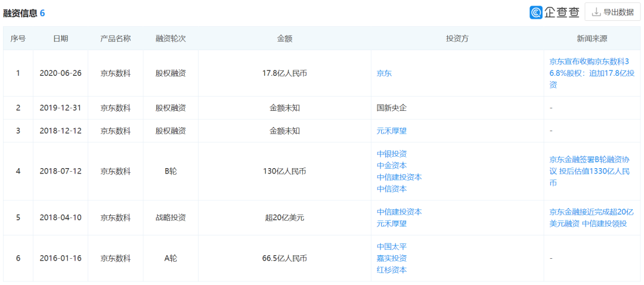Click the 日期 column header

coord(60,39)
